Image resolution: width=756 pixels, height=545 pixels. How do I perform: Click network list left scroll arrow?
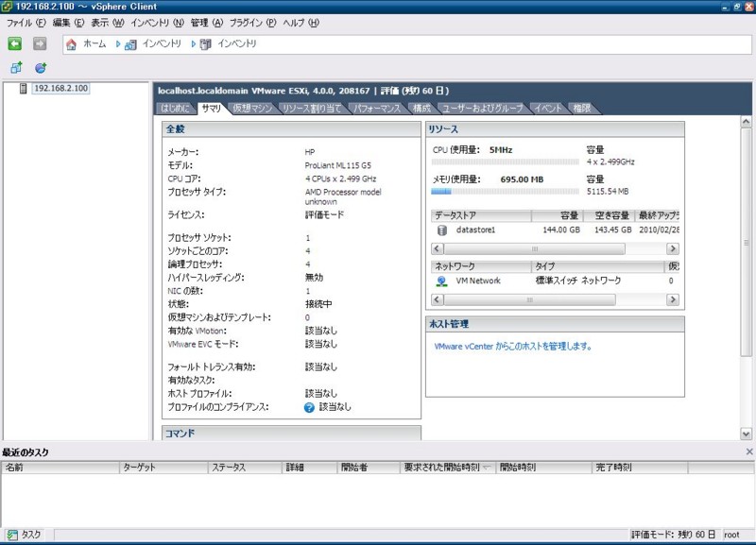pyautogui.click(x=437, y=299)
